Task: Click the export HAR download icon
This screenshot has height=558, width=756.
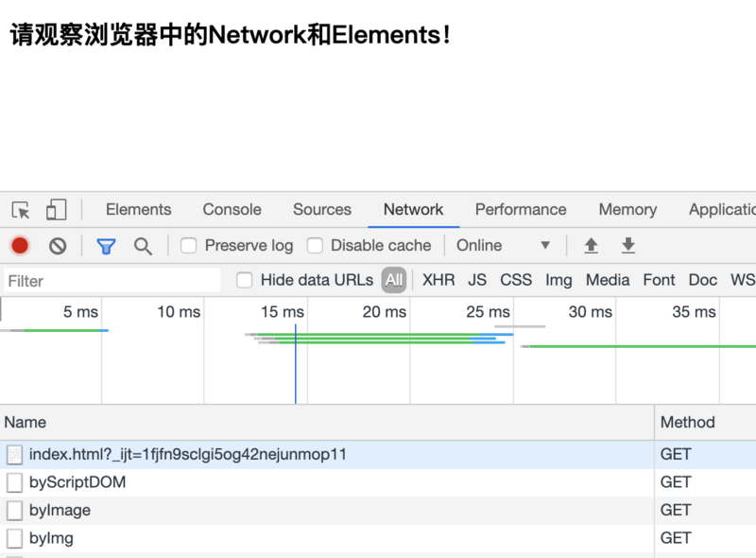Action: (x=627, y=246)
